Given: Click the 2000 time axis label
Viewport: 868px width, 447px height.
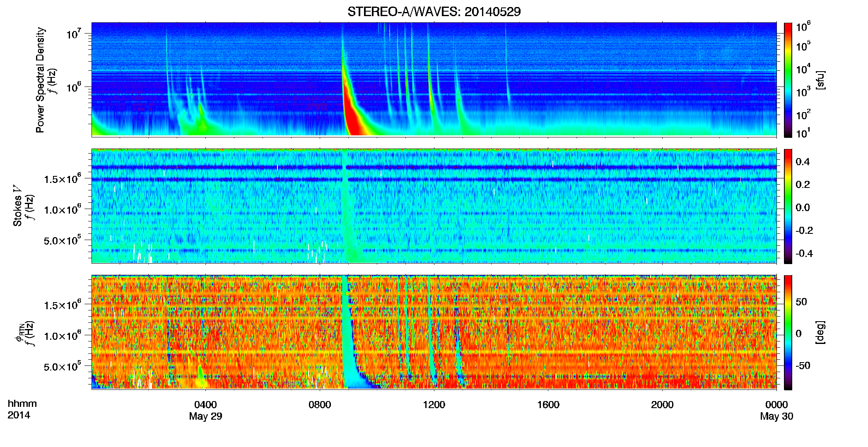Looking at the screenshot, I should tap(662, 405).
